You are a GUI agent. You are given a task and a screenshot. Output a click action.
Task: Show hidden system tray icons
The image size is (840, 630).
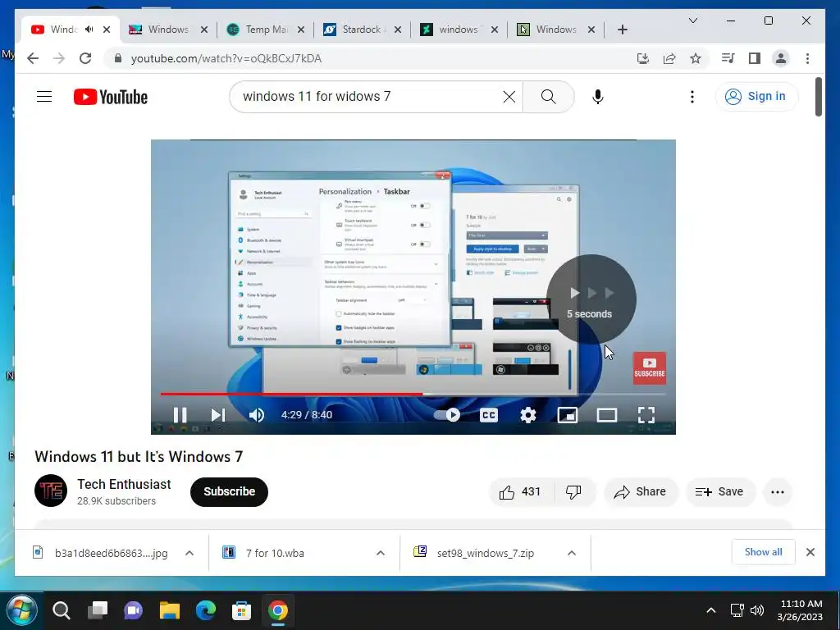711,610
